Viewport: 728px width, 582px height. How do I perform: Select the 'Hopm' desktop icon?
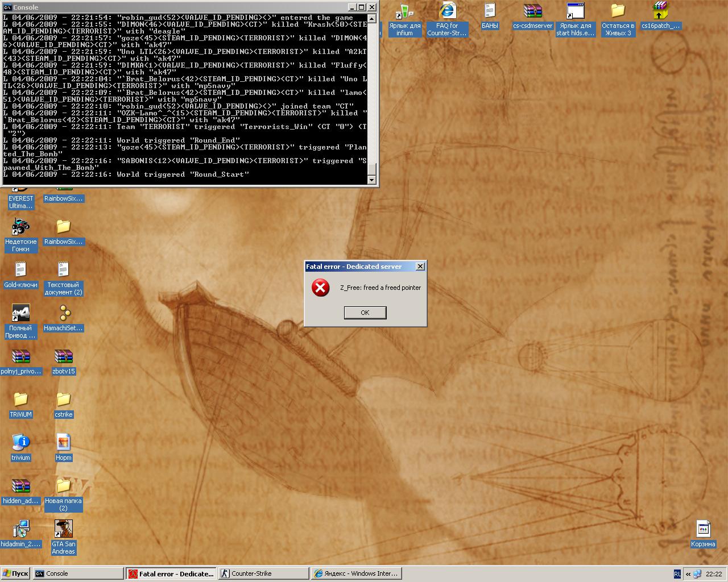coord(63,448)
